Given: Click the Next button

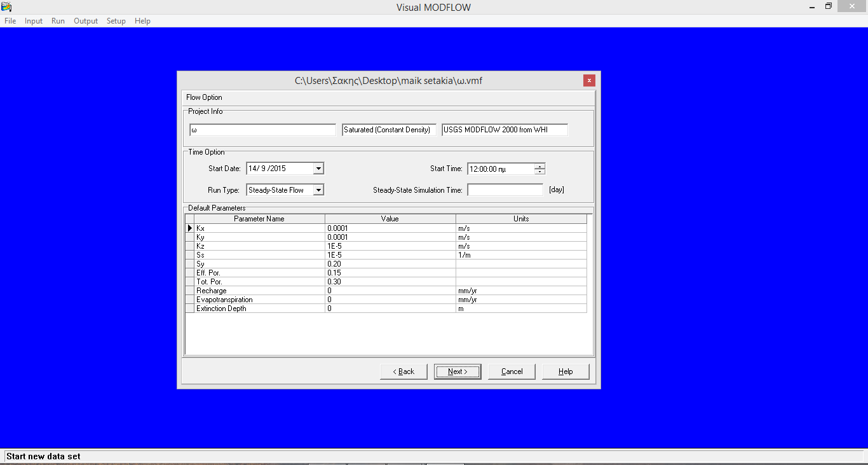Looking at the screenshot, I should click(x=458, y=371).
